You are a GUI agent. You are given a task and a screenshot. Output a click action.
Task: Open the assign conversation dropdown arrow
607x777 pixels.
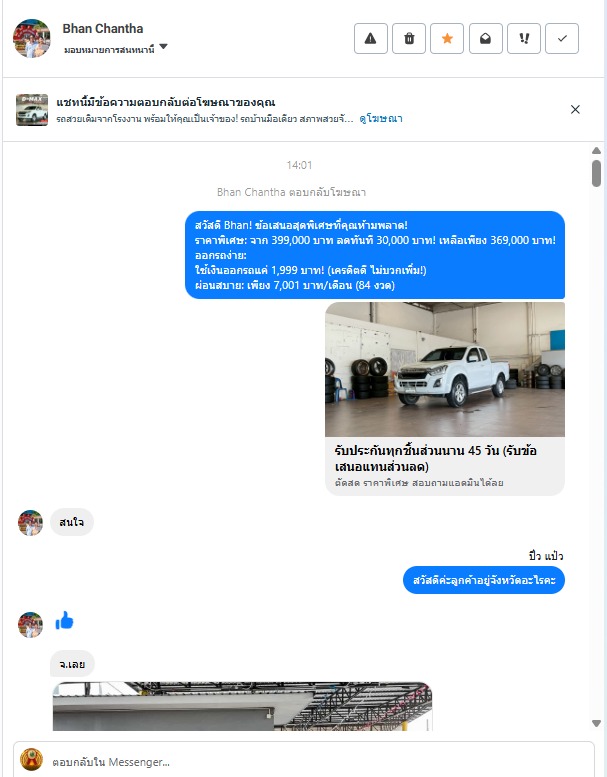pyautogui.click(x=164, y=47)
